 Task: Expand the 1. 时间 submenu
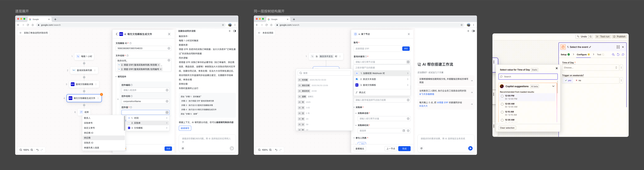coord(148,118)
